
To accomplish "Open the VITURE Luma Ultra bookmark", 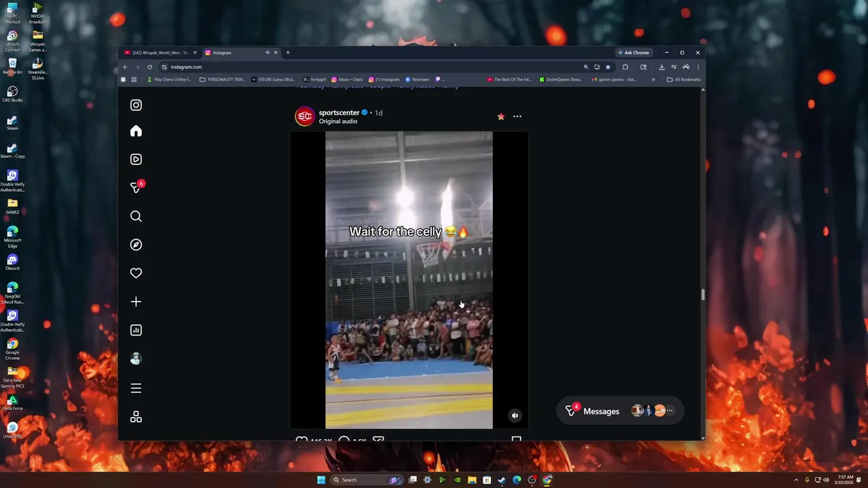I will (x=273, y=79).
